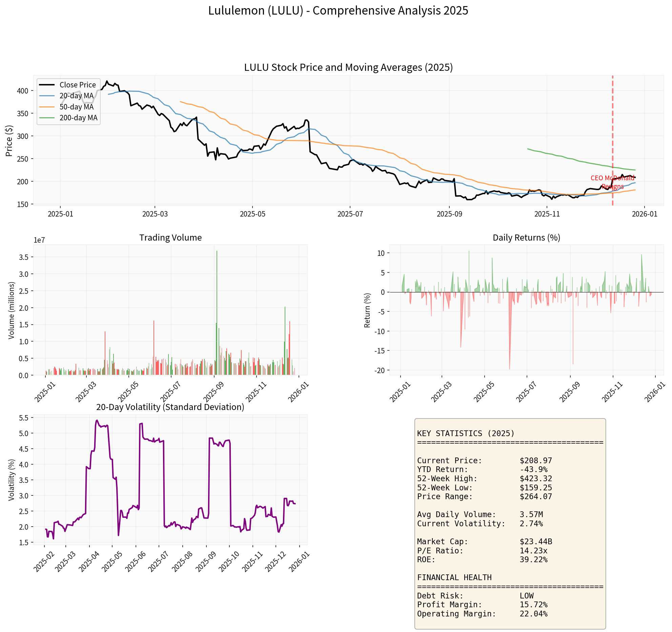Screen dimensions: 672x632
Task: Click the CEO McDonald Resigns annotation
Action: [612, 182]
